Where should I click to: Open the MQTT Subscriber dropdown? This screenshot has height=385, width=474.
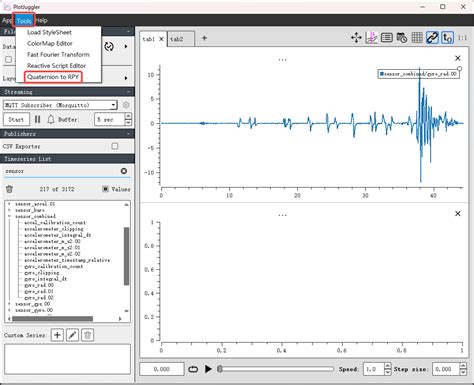coord(60,105)
